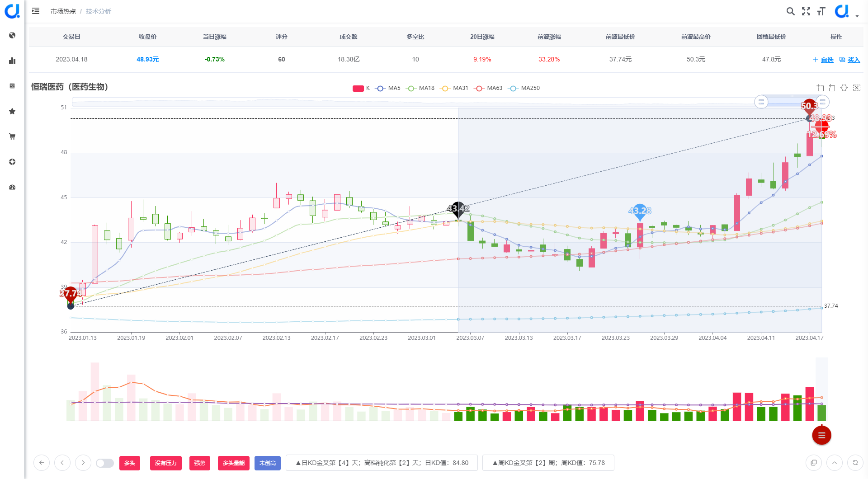
Task: Click the 多头 tag button
Action: tap(130, 463)
